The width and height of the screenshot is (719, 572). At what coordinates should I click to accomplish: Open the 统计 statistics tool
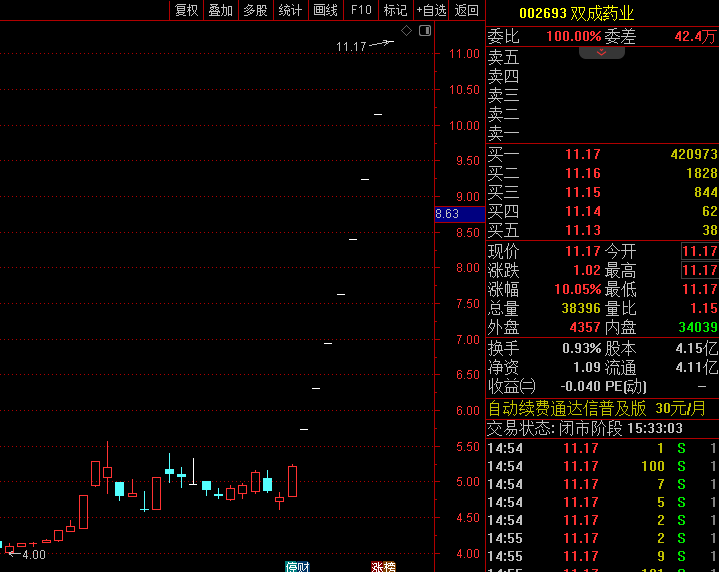290,10
